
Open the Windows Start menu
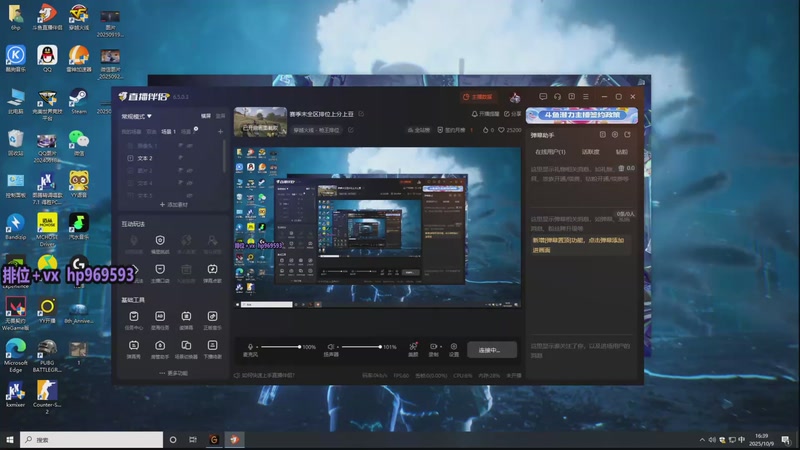[x=9, y=439]
